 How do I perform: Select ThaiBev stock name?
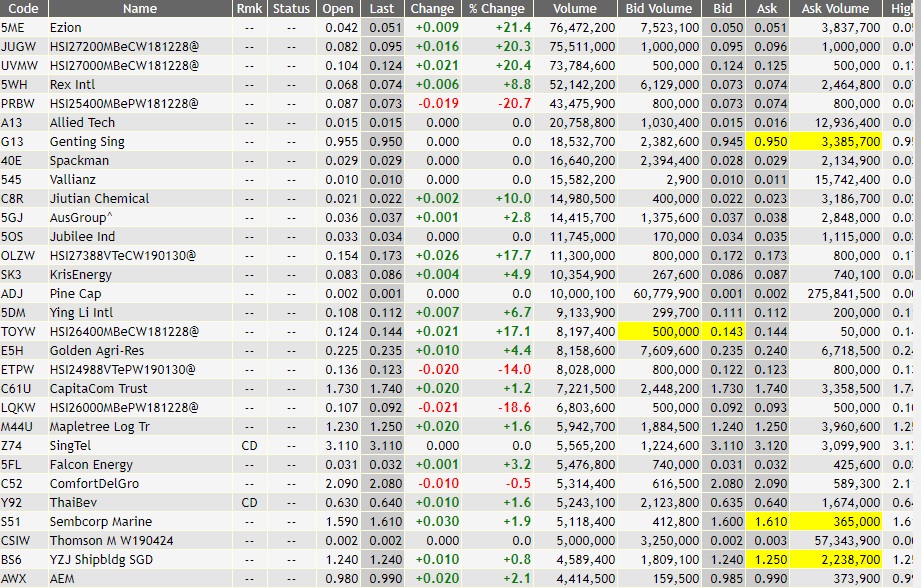73,503
